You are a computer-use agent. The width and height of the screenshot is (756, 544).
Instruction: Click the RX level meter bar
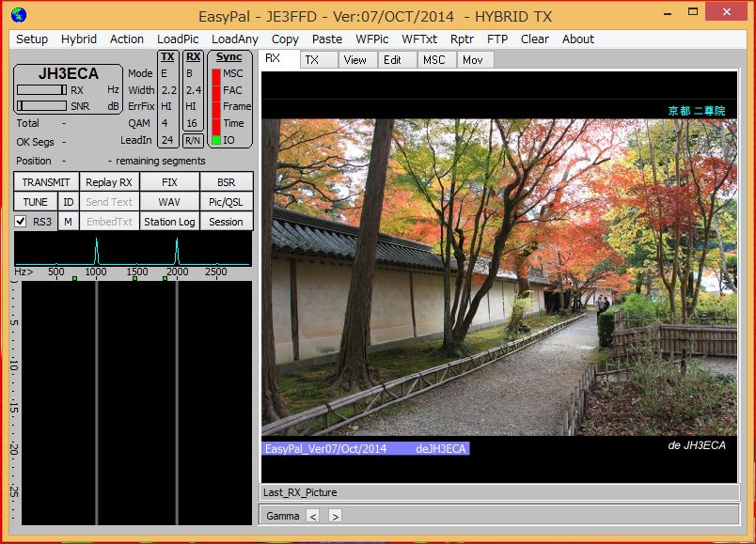click(41, 90)
